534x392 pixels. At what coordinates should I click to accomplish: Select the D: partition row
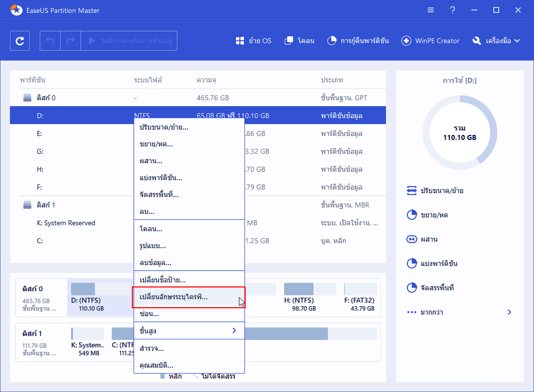click(x=198, y=115)
